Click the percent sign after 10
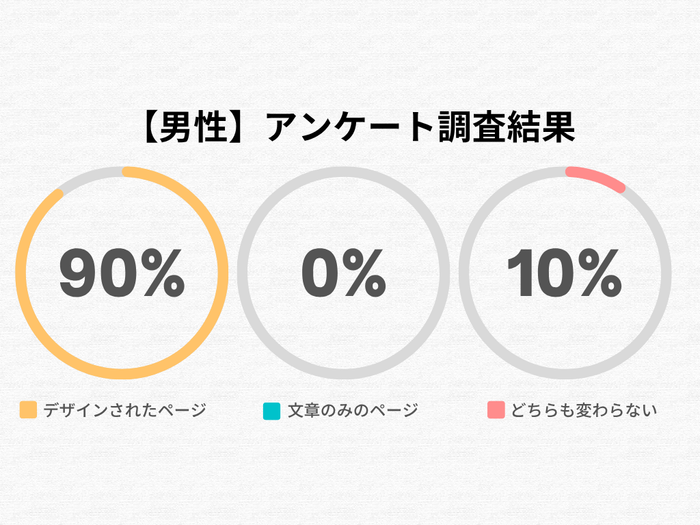700x525 pixels. 603,273
